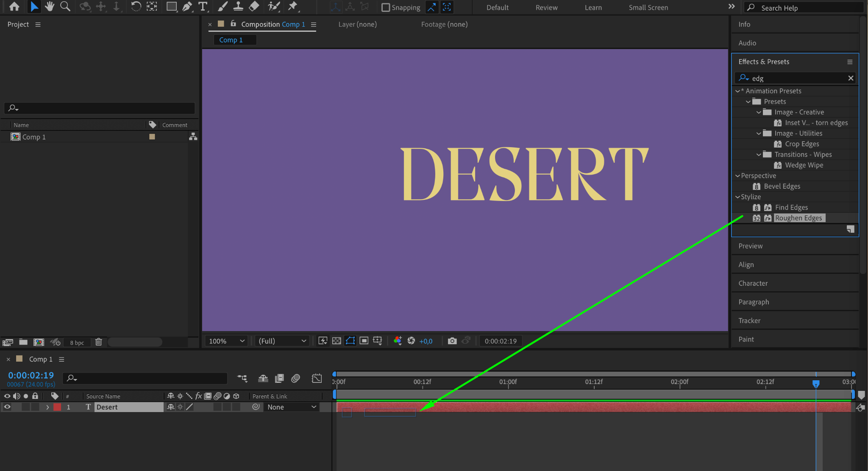Expand the Desert layer properties
Screen dimensions: 868x471
click(47, 407)
